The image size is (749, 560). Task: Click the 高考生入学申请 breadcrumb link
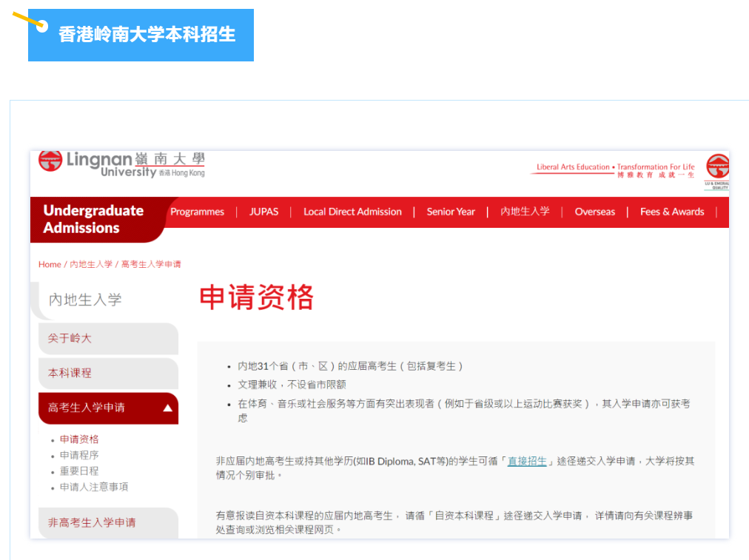tap(151, 264)
